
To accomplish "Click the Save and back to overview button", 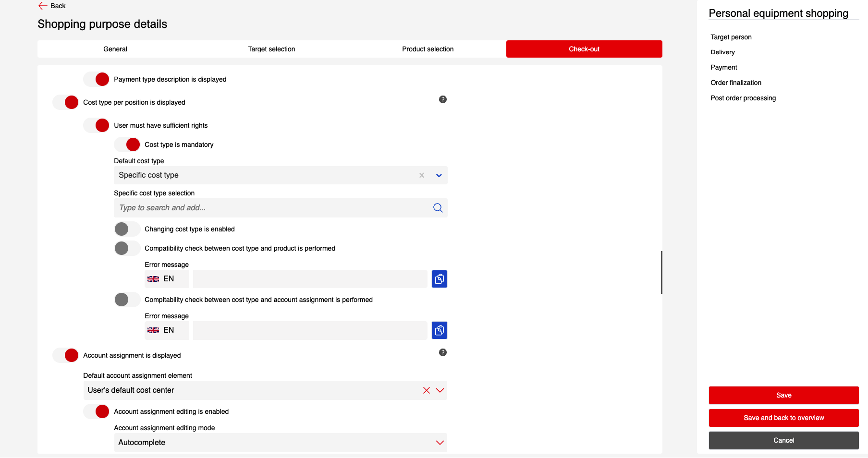I will pyautogui.click(x=783, y=418).
